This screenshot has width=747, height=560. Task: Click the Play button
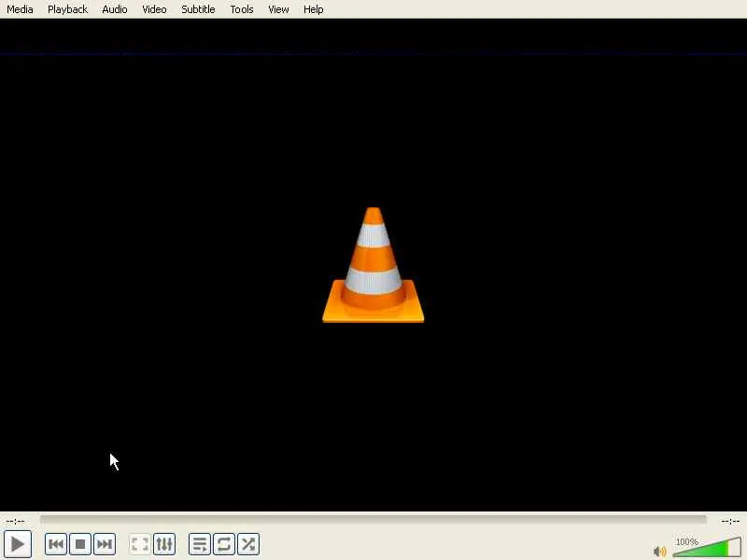[x=18, y=544]
